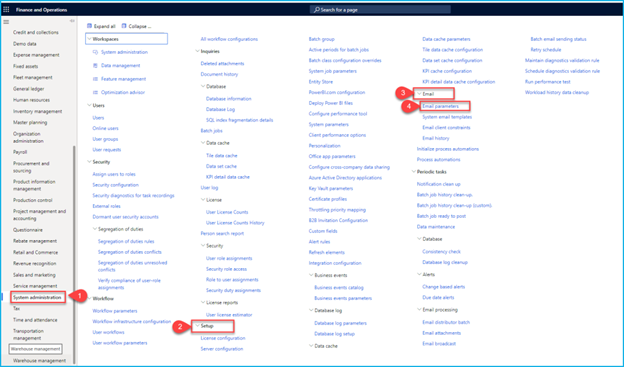
Task: Open Notification clean up
Action: click(x=439, y=184)
